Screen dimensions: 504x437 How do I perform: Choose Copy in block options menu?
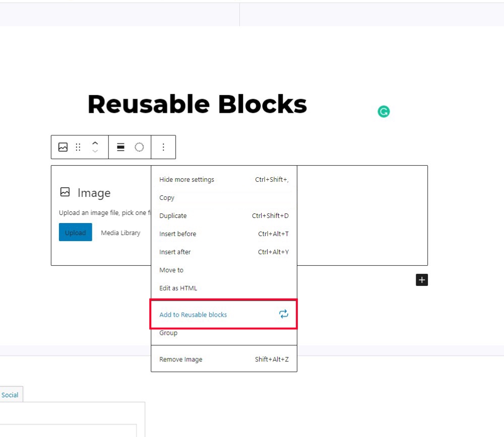coord(167,198)
